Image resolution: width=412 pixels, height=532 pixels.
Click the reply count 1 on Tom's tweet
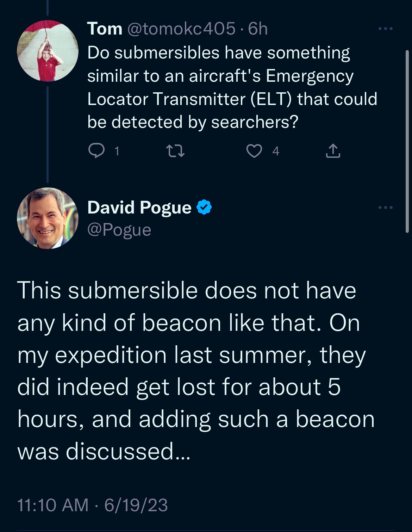[x=117, y=151]
